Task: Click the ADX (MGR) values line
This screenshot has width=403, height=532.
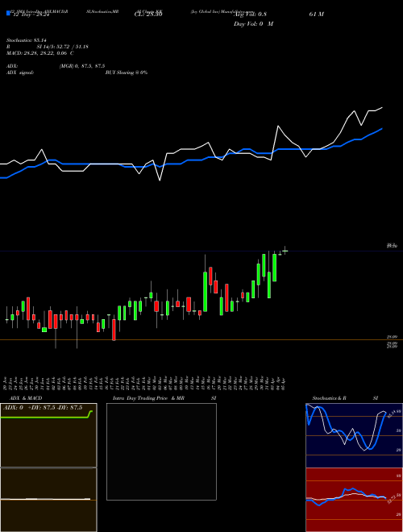Action: 56,66
